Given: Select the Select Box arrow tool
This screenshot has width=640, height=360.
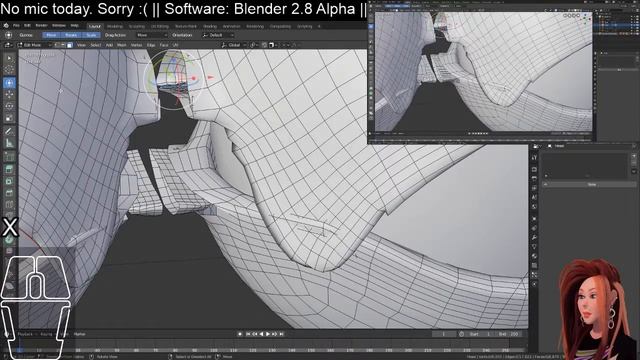Looking at the screenshot, I should click(9, 59).
